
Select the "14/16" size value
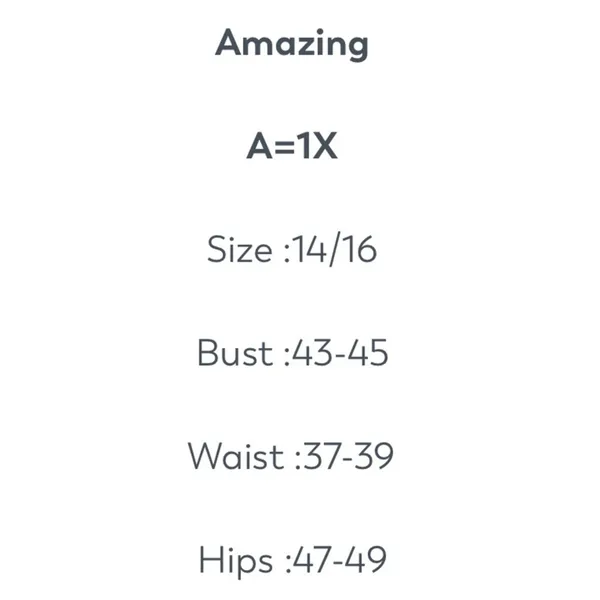334,249
